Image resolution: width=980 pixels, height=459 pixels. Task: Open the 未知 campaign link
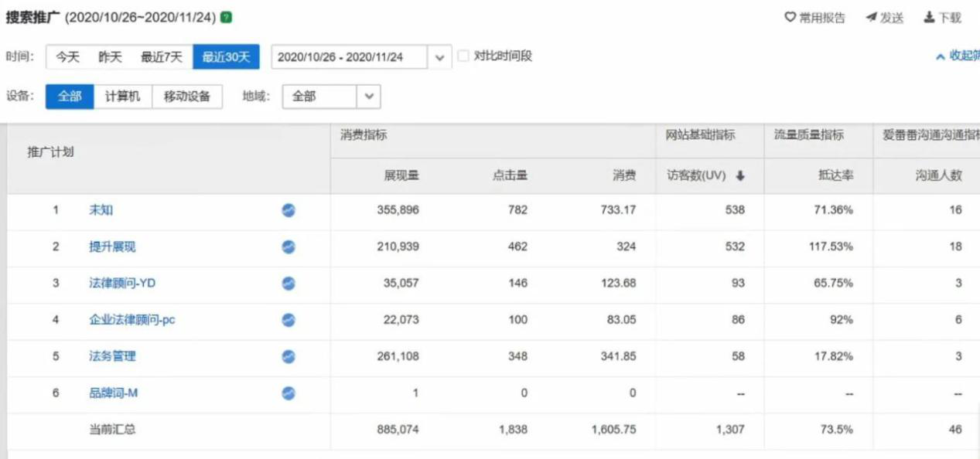tap(101, 210)
